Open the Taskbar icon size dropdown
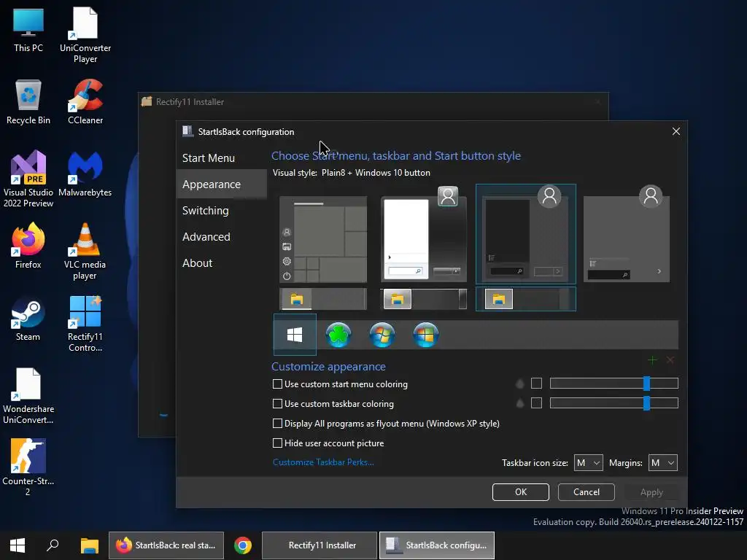747x560 pixels. [589, 463]
